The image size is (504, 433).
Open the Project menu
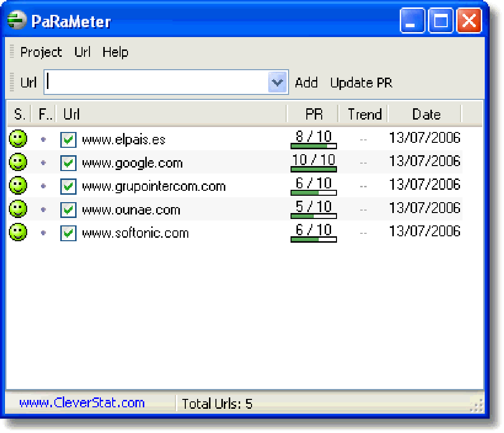coord(41,52)
